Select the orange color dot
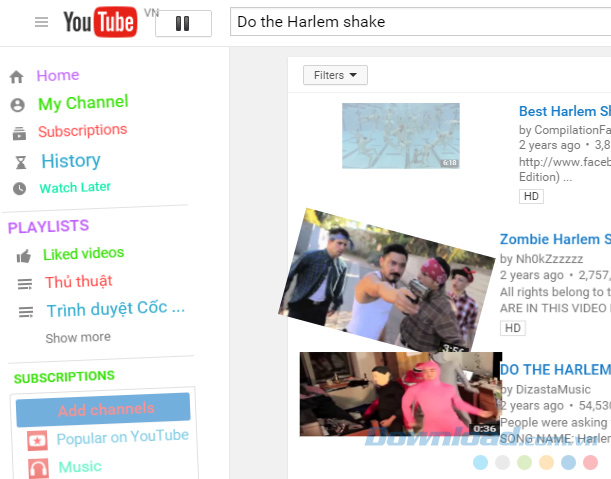611x479 pixels. click(x=546, y=462)
